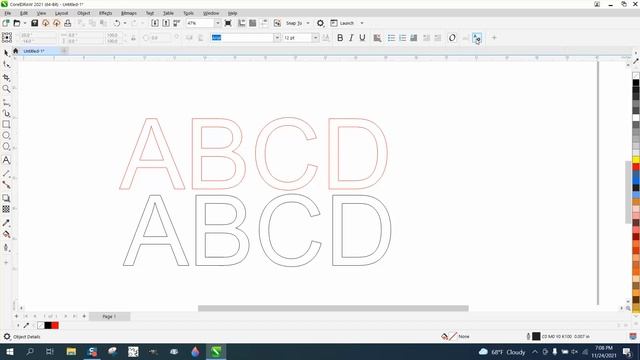Toggle Bold text formatting
Screen dimensions: 640x360
click(340, 38)
